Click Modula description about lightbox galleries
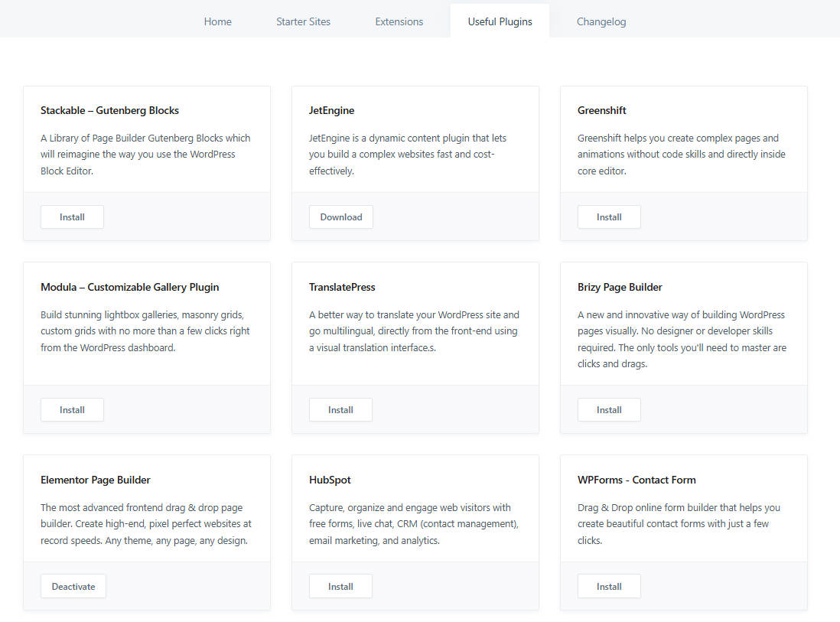This screenshot has height=622, width=840. pyautogui.click(x=145, y=331)
